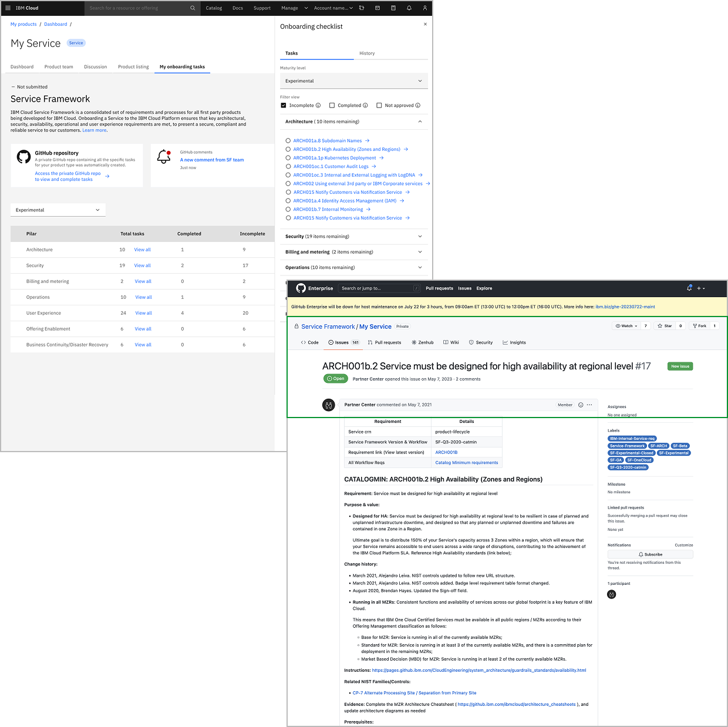Viewport: 728px width, 727px height.
Task: Collapse the Architecture checklist section
Action: pos(419,122)
